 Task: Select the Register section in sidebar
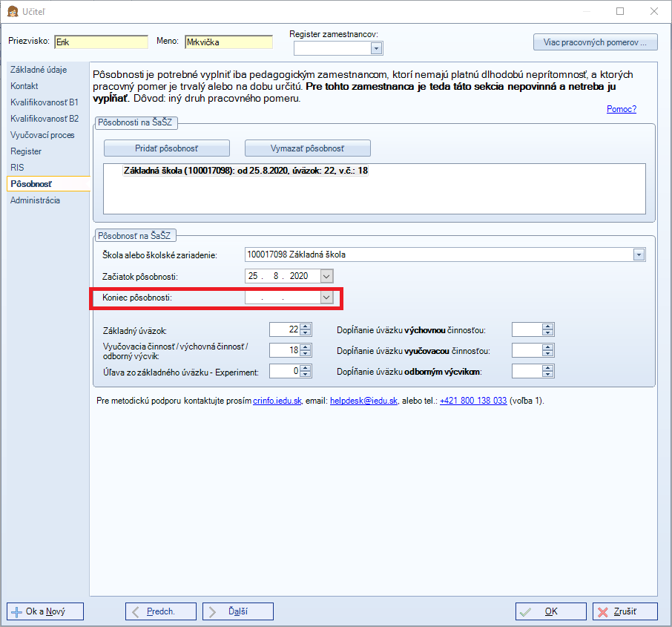click(x=26, y=151)
